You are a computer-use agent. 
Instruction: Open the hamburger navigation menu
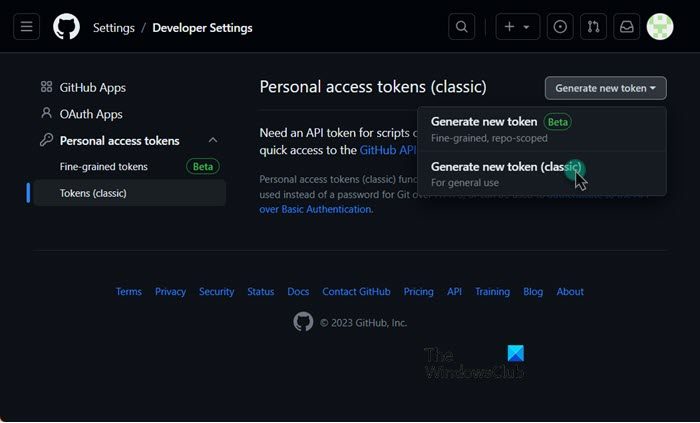[26, 27]
